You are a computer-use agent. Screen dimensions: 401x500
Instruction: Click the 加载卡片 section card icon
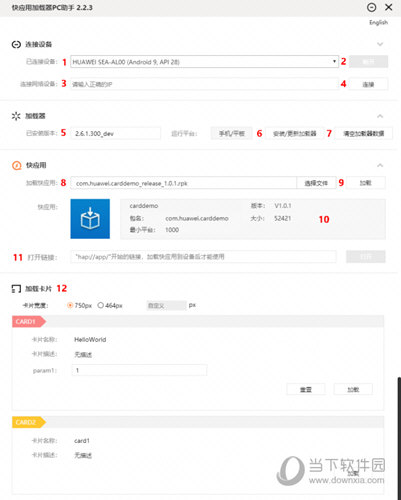click(x=16, y=289)
